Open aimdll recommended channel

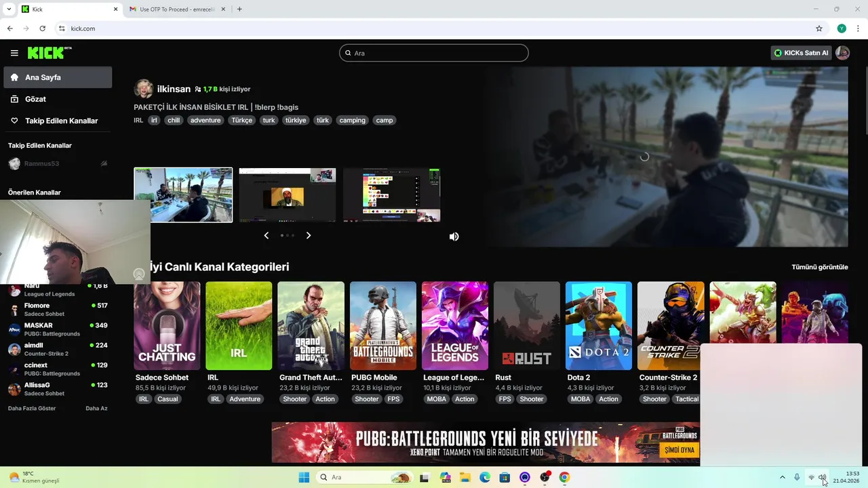coord(58,349)
